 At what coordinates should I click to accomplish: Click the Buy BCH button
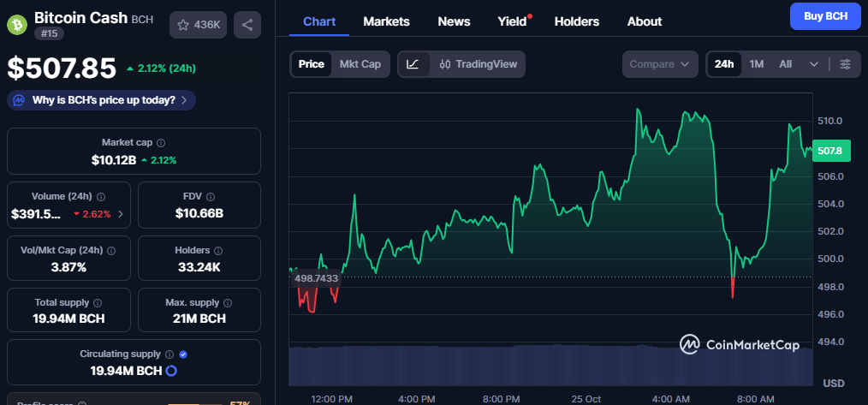(x=824, y=16)
